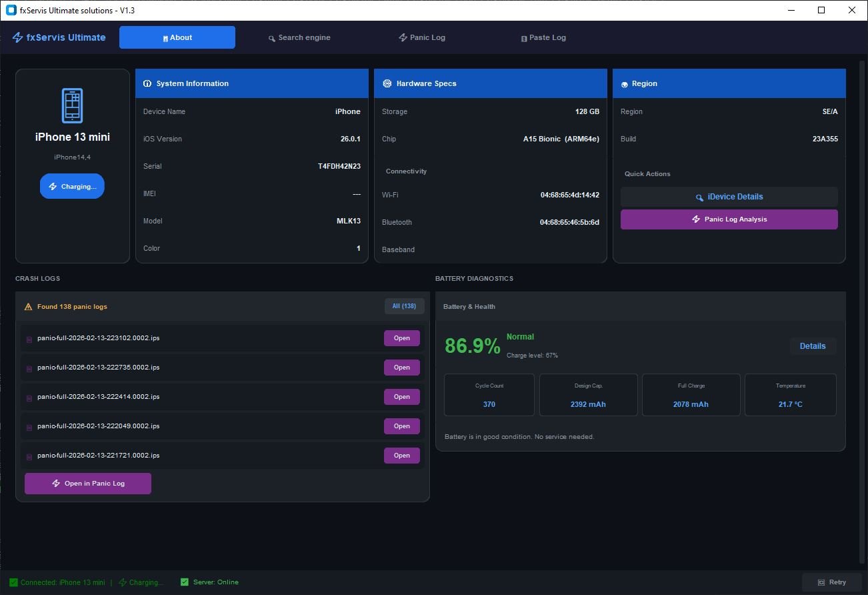Click the iPhone 13 mini phone illustration
Image resolution: width=868 pixels, height=595 pixels.
[72, 105]
